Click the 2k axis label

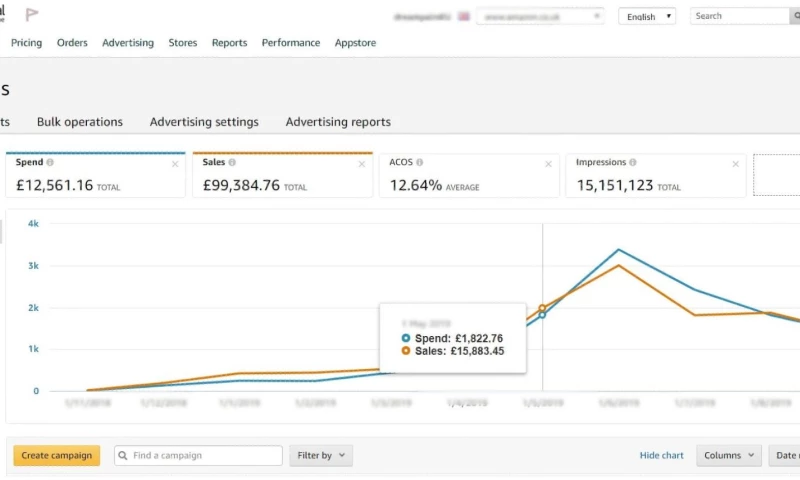pos(33,308)
